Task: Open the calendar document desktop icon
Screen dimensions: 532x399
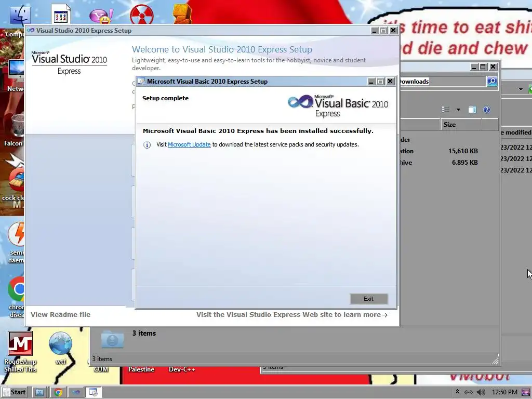Action: [61, 14]
